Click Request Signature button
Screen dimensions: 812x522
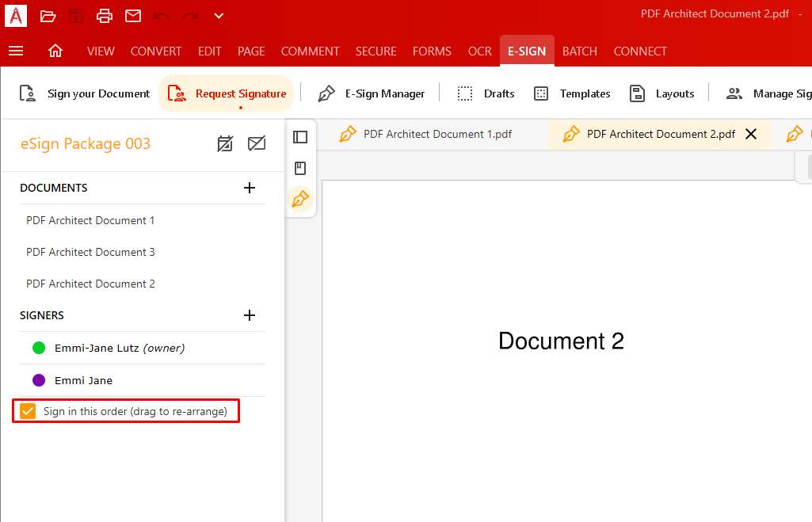(x=227, y=93)
